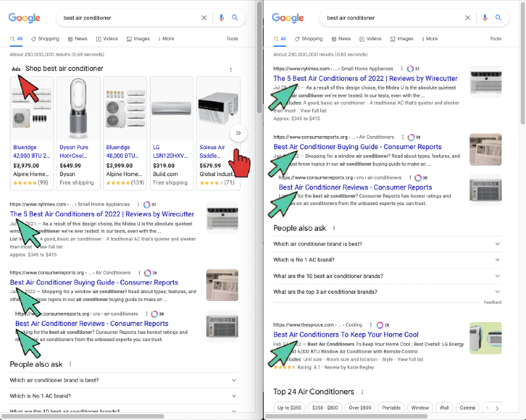This screenshot has height=420, width=526.
Task: Expand 'What are the top 3 air conditioner brands?'
Action: 387,292
